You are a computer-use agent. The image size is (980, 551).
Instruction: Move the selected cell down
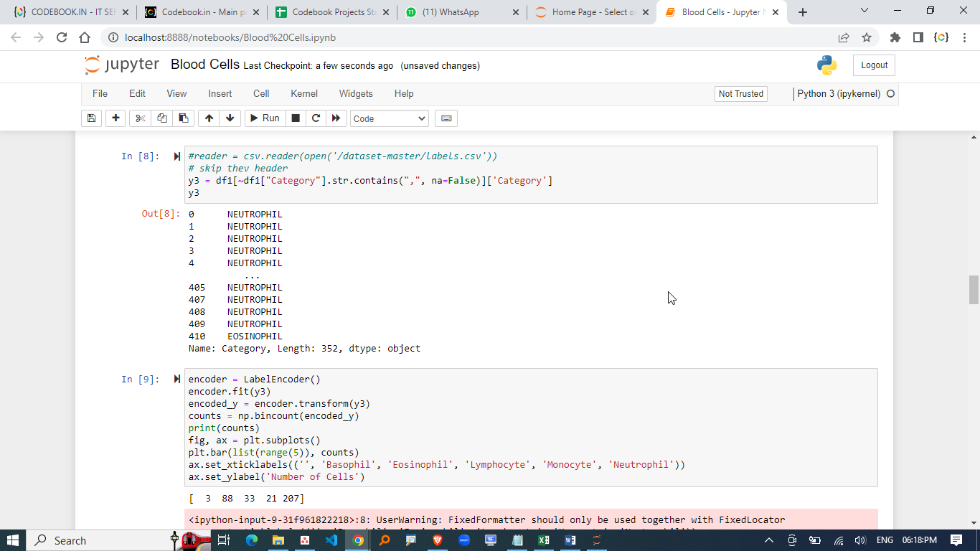click(x=230, y=118)
